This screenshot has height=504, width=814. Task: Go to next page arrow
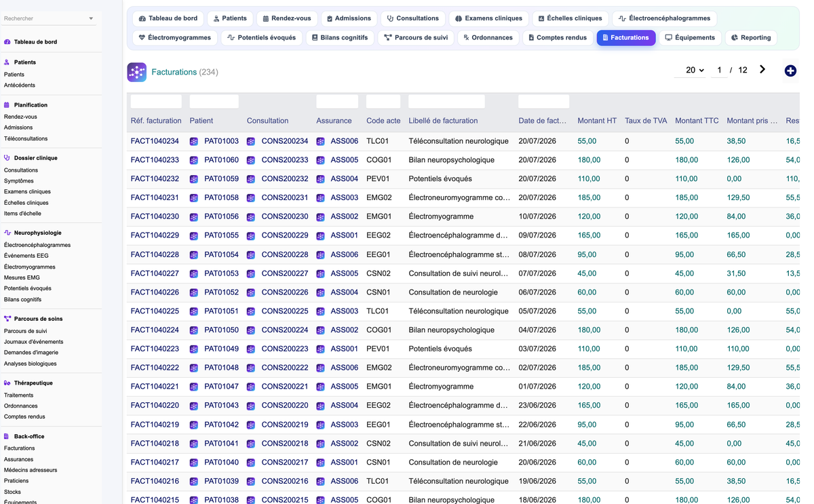point(762,69)
